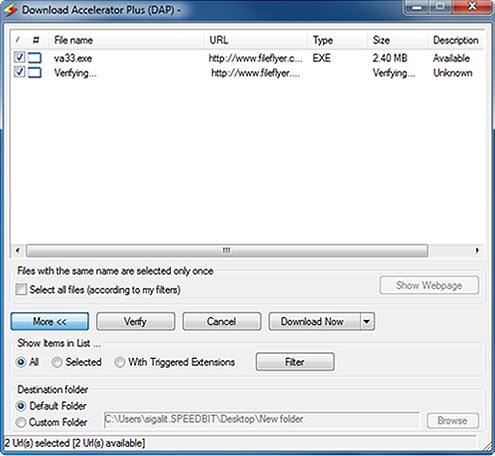Click the horizontal scrollbar right arrow
Image resolution: width=495 pixels, height=456 pixels.
click(x=477, y=250)
